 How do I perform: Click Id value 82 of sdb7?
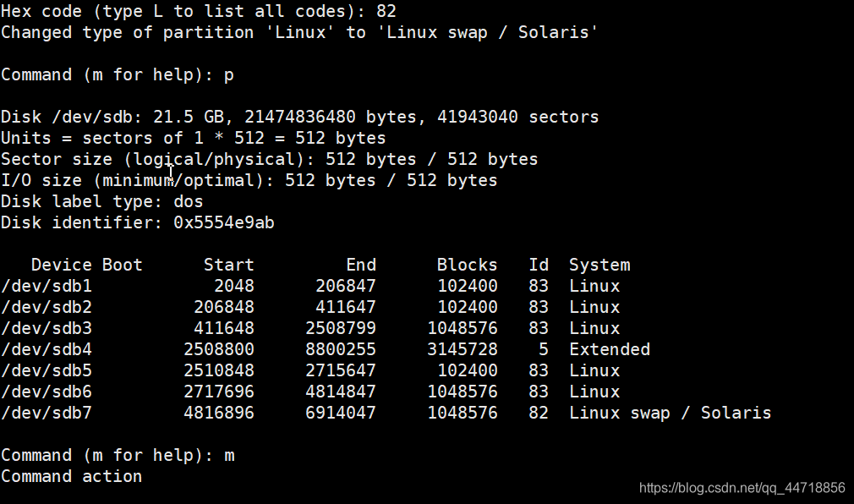click(538, 413)
